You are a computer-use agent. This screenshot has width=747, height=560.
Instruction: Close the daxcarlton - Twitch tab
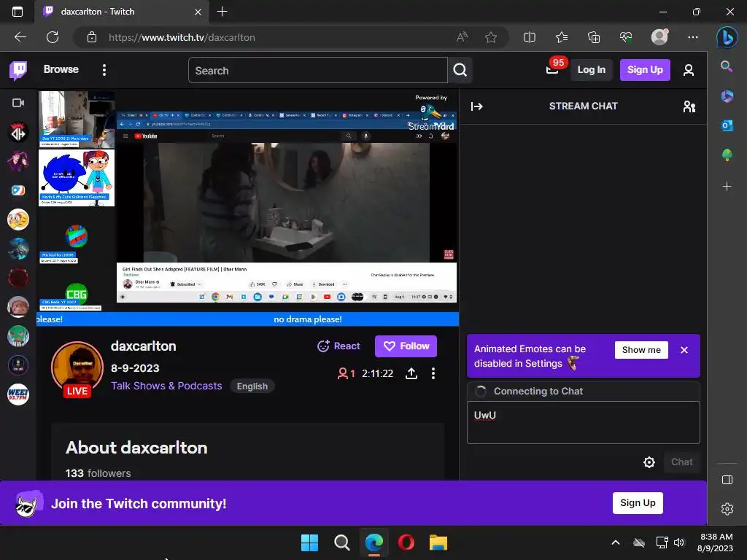pos(198,12)
